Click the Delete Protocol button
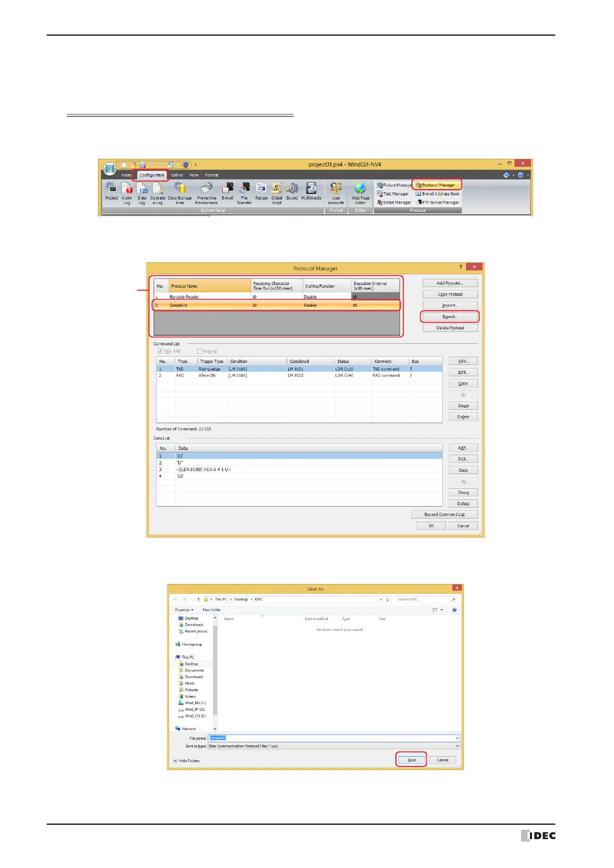This screenshot has height=868, width=614. click(x=450, y=328)
